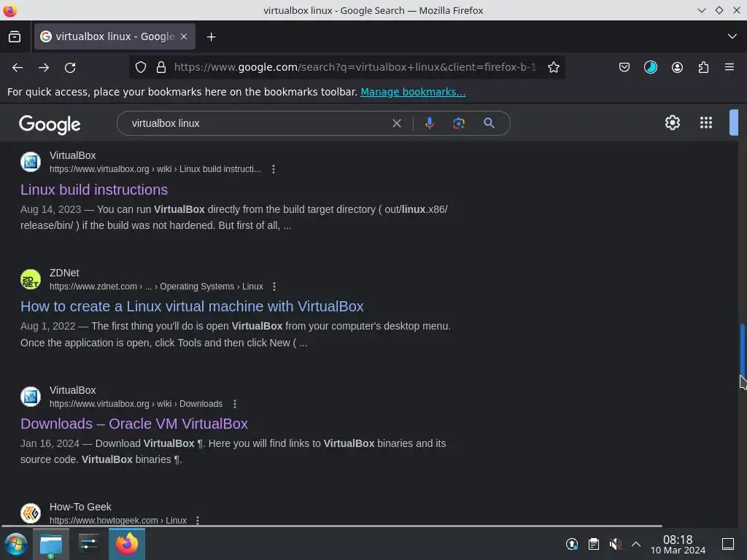The width and height of the screenshot is (747, 560).
Task: Submit search with magnifier icon
Action: pyautogui.click(x=489, y=123)
